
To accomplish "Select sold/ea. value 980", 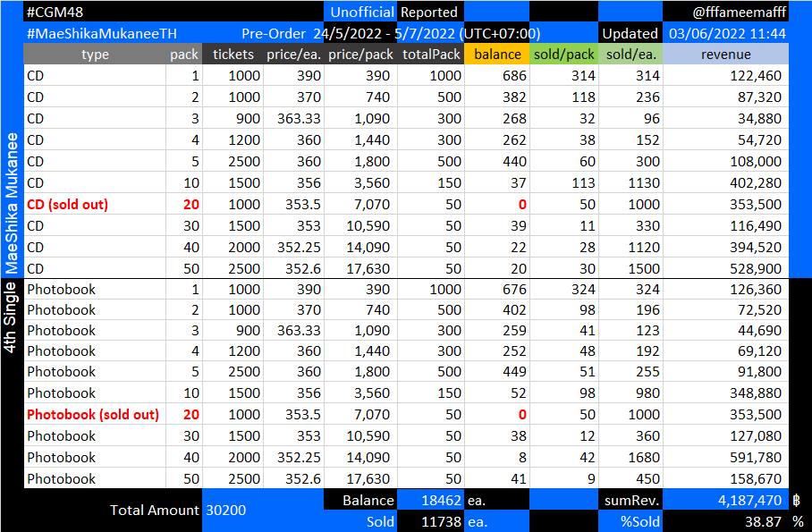I will tap(630, 393).
